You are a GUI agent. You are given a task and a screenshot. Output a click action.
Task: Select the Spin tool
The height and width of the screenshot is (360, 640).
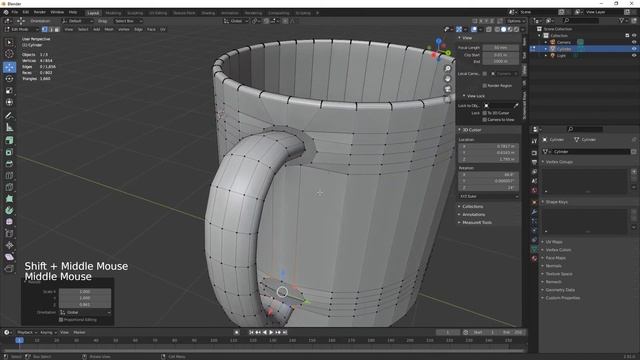point(9,211)
